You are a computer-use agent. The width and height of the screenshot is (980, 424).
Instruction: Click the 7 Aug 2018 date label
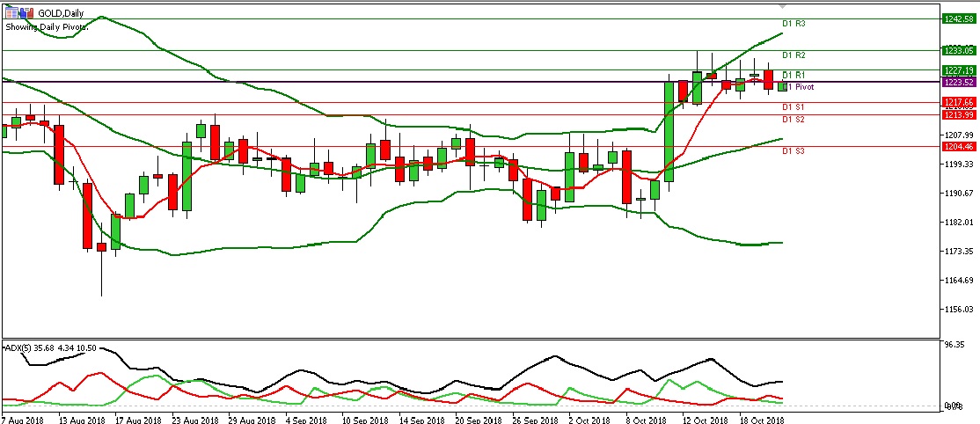(x=23, y=420)
